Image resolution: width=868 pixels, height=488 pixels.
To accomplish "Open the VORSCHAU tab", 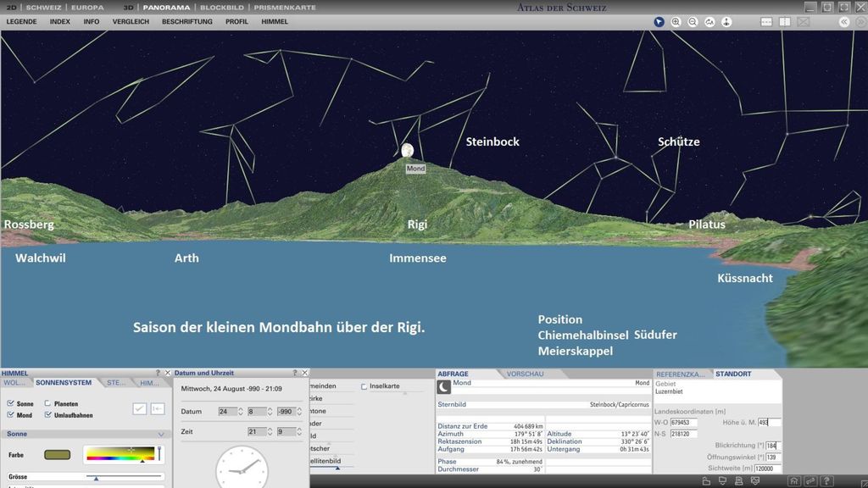I will click(525, 374).
